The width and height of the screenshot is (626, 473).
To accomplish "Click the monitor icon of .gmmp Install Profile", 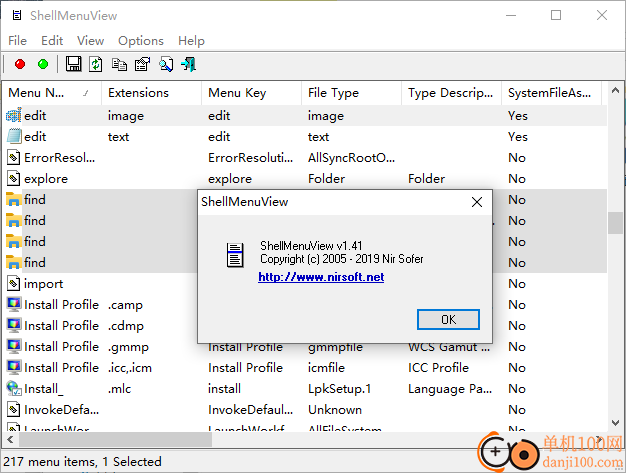I will point(14,346).
